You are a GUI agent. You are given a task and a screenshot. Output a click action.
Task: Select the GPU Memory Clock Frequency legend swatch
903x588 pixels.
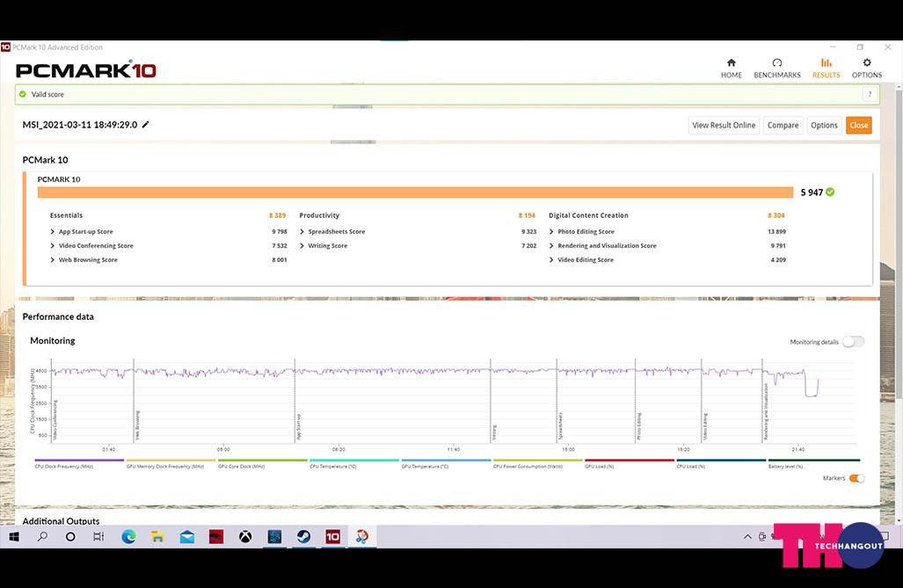click(171, 461)
